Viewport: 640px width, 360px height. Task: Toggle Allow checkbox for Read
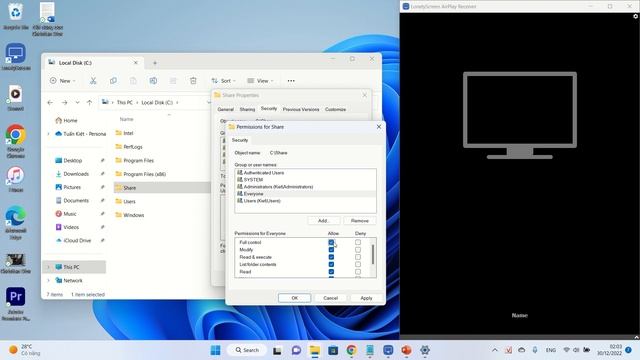coord(331,272)
